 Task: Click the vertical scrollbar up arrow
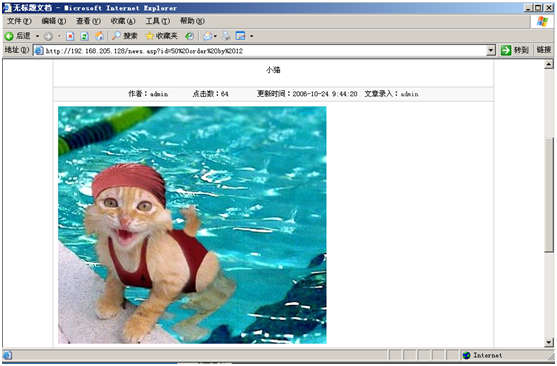[548, 64]
